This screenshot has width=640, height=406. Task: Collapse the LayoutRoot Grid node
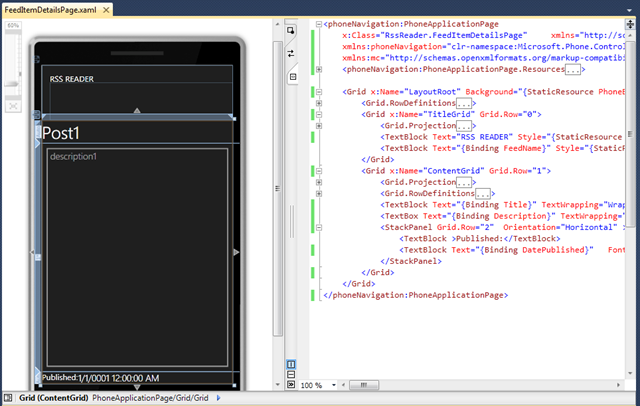pyautogui.click(x=319, y=92)
